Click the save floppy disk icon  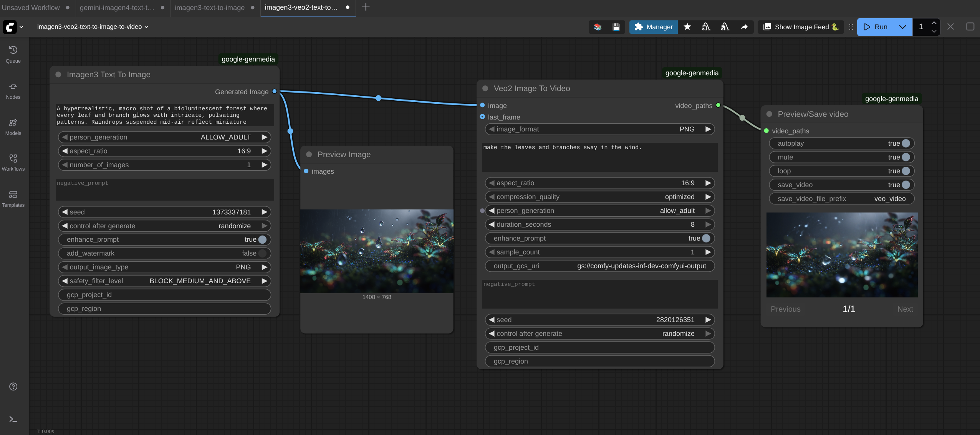(616, 27)
